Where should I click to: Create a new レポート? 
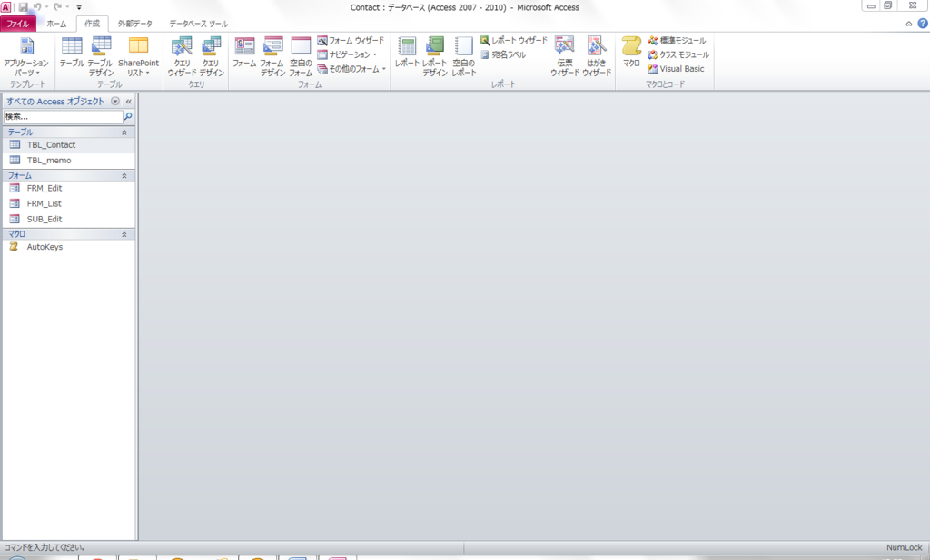click(407, 52)
